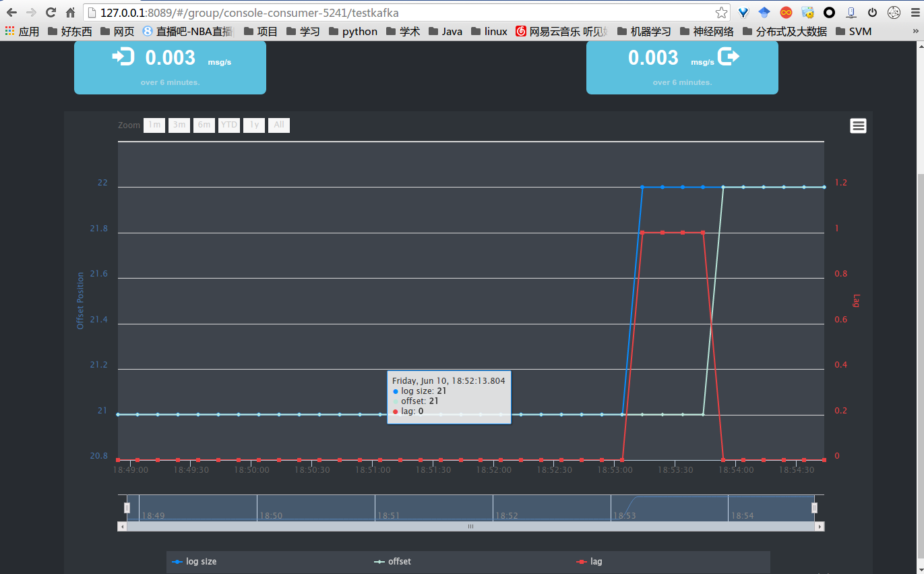Screen dimensions: 924x574
Task: Click the navigator's left range handle
Action: tap(127, 507)
